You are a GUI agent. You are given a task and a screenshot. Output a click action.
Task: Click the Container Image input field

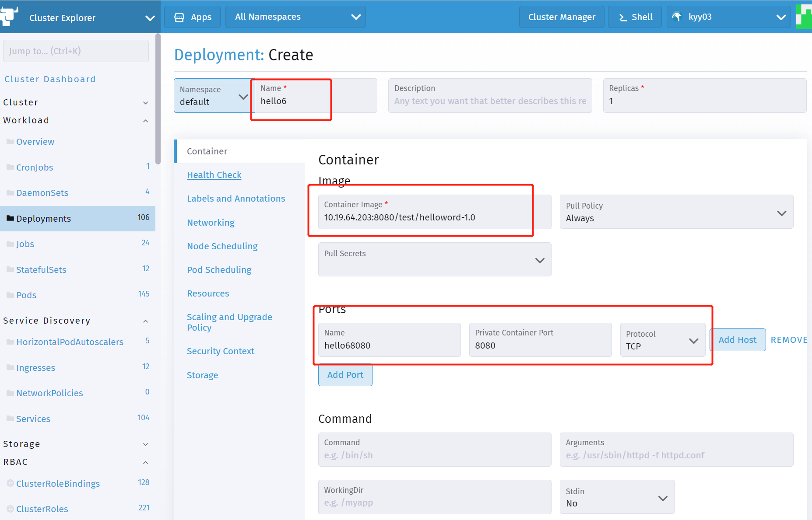(435, 212)
